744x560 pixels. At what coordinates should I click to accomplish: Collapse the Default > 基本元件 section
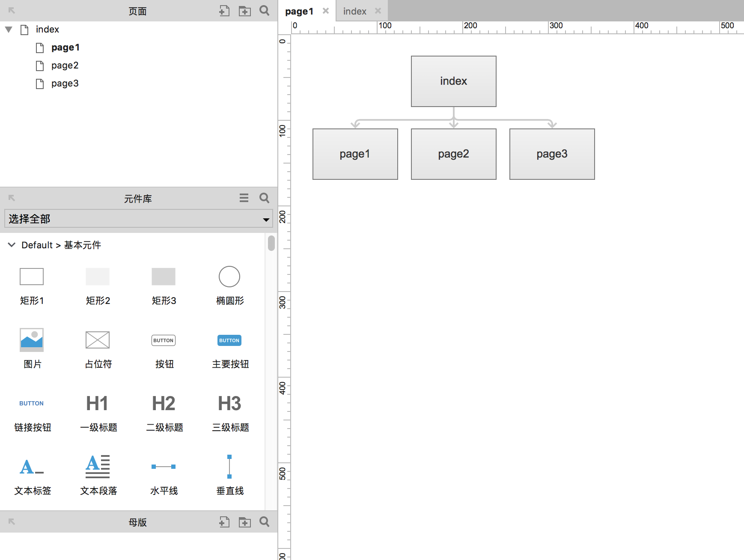[12, 245]
